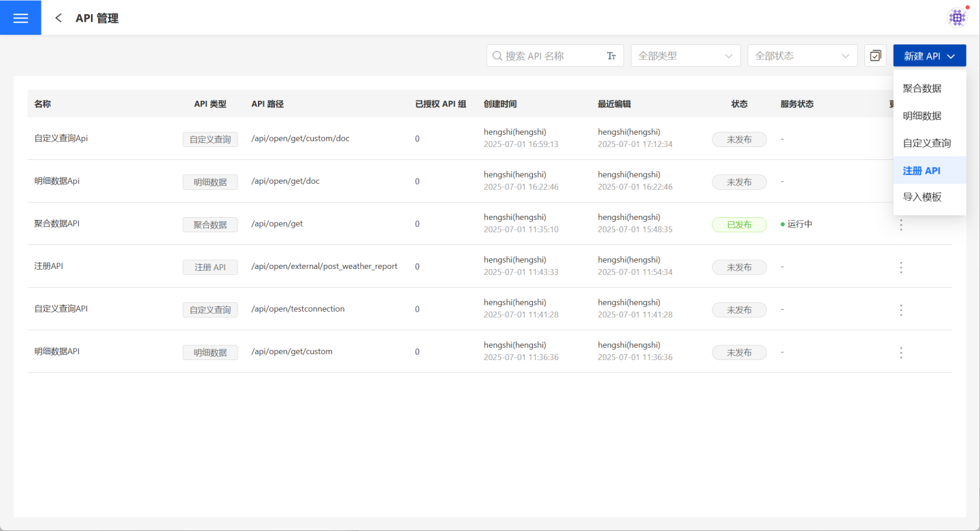980x531 pixels.
Task: Click the back arrow beside API 管理
Action: pos(59,18)
